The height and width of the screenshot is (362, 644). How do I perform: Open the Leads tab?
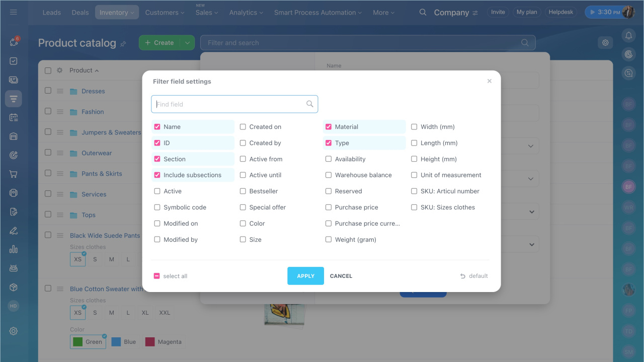[x=51, y=13]
